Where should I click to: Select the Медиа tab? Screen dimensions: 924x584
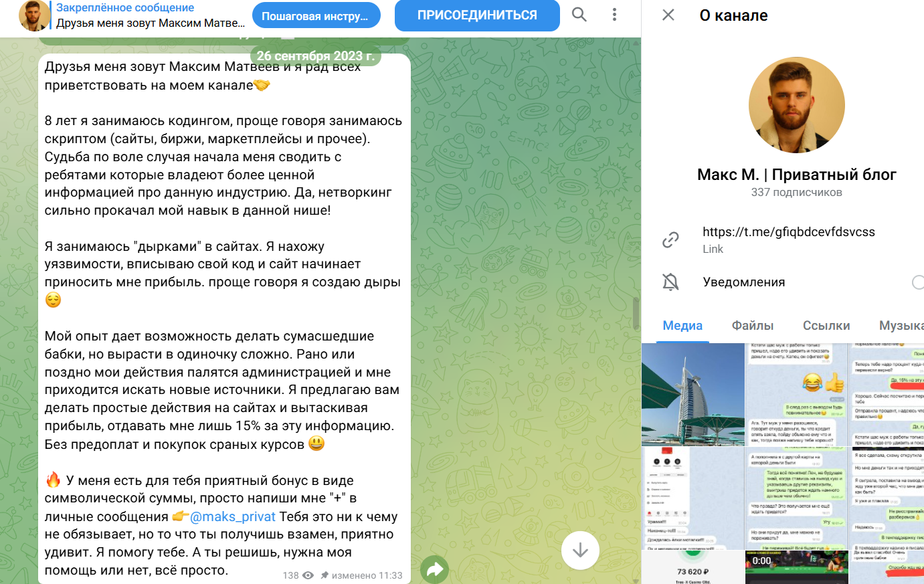682,326
